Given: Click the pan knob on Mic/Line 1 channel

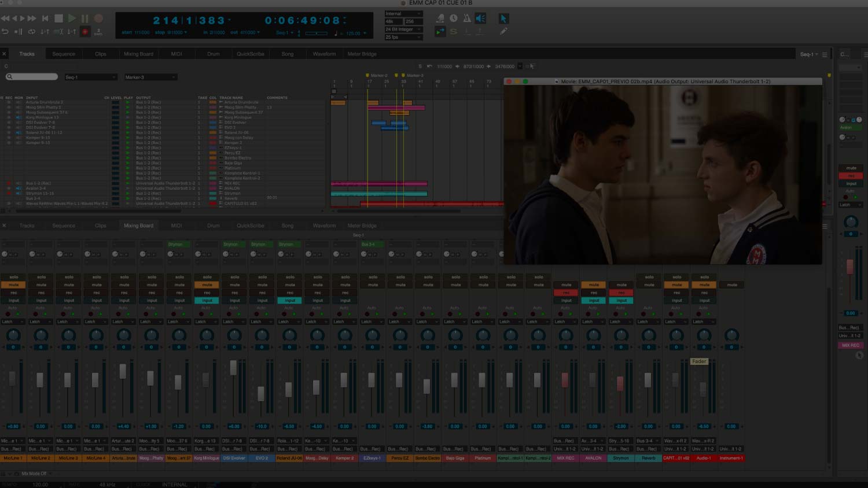Looking at the screenshot, I should point(13,335).
